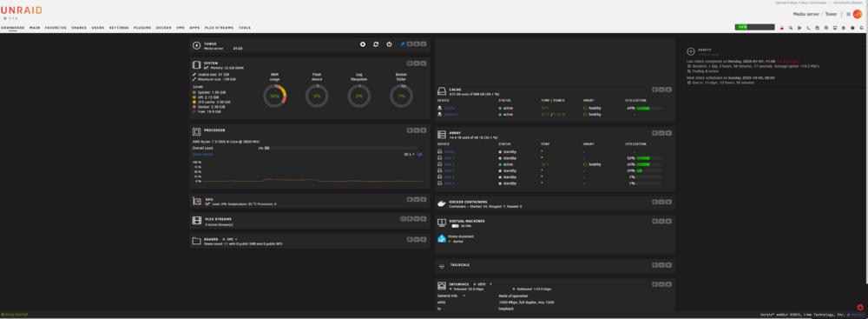The height and width of the screenshot is (319, 868).
Task: Collapse the Array tile with its chevron
Action: (x=661, y=133)
